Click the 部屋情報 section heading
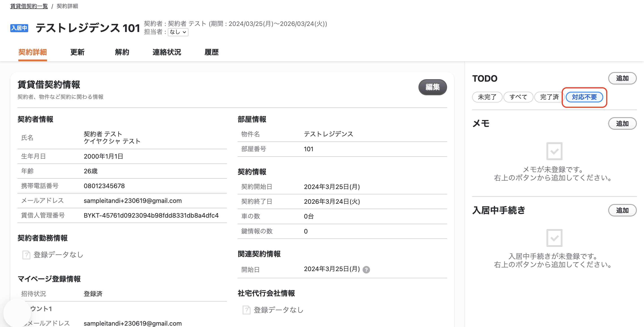The width and height of the screenshot is (644, 327). click(252, 119)
